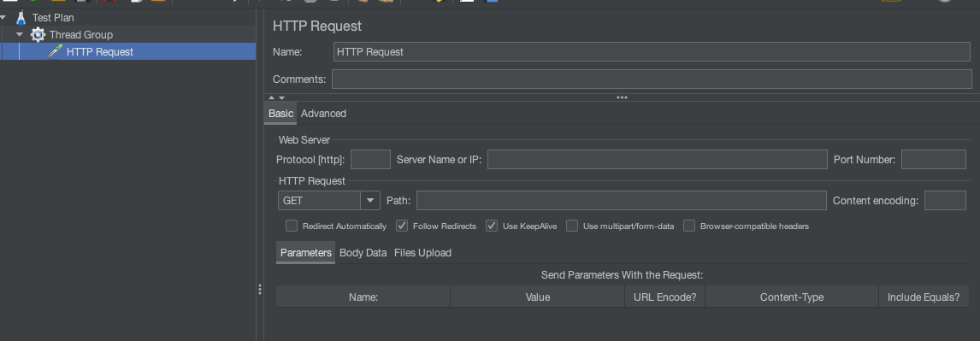The height and width of the screenshot is (341, 980).
Task: Select Thread Group label in the tree
Action: 81,35
